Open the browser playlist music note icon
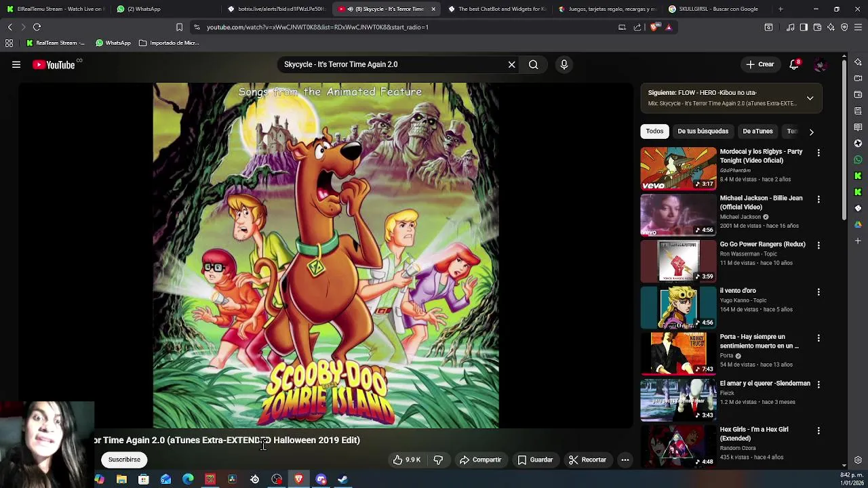This screenshot has width=868, height=488. coord(791,27)
